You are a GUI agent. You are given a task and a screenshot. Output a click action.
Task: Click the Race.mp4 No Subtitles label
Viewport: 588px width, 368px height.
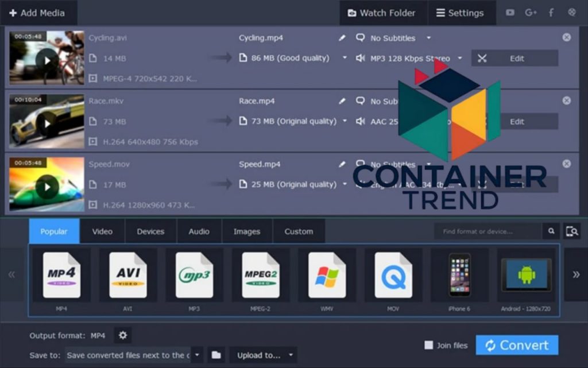point(384,102)
